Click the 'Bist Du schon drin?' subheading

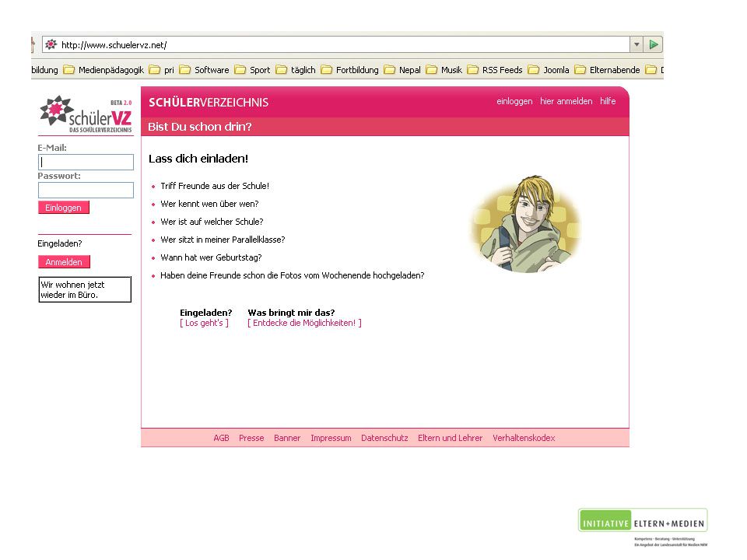200,127
